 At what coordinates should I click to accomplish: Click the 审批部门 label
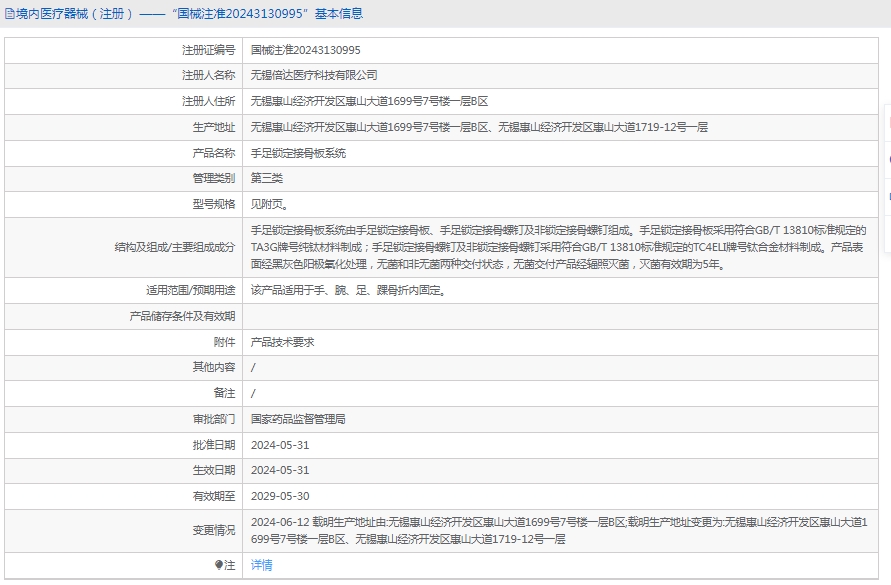[214, 419]
